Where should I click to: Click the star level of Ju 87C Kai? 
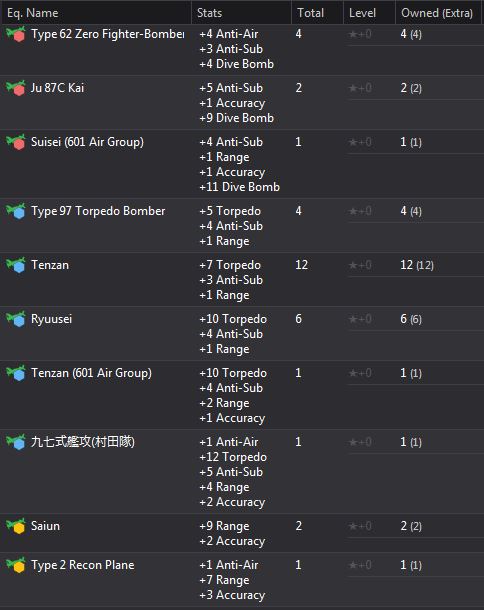click(360, 88)
